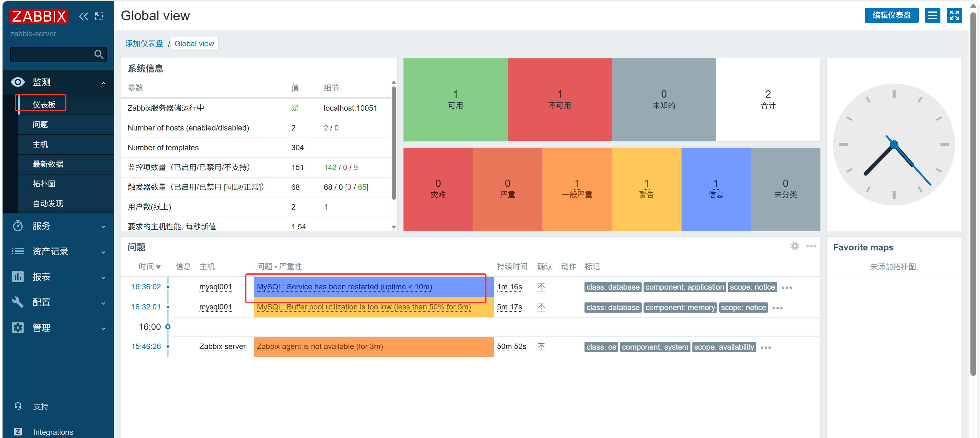Click the system info scroll-down arrow

pyautogui.click(x=394, y=227)
